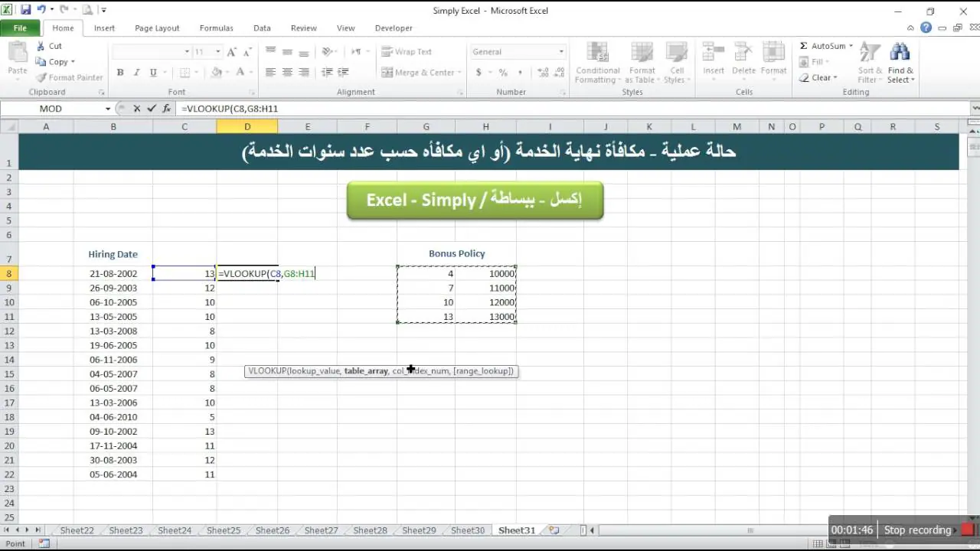
Task: Click the Bonus Policy heading cell
Action: 457,253
